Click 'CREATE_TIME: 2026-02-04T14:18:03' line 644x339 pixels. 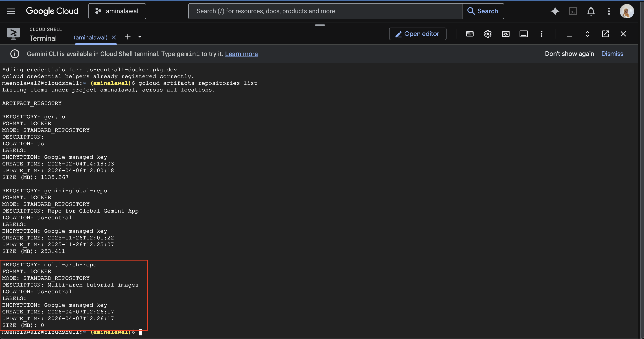(58, 164)
